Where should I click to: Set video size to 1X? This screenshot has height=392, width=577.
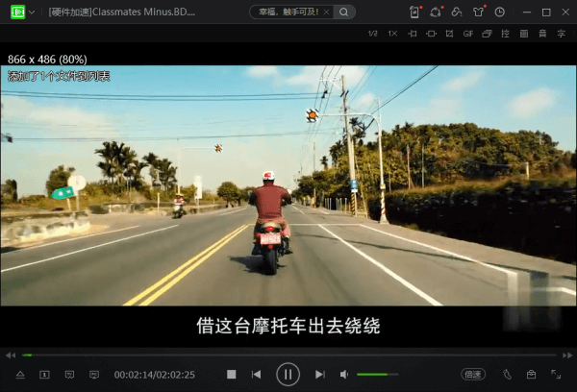click(x=392, y=34)
